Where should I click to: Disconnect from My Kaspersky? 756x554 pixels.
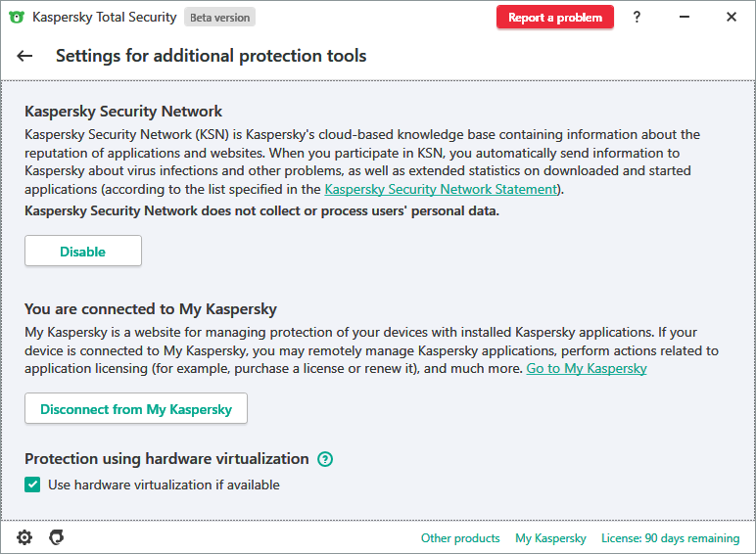point(136,409)
